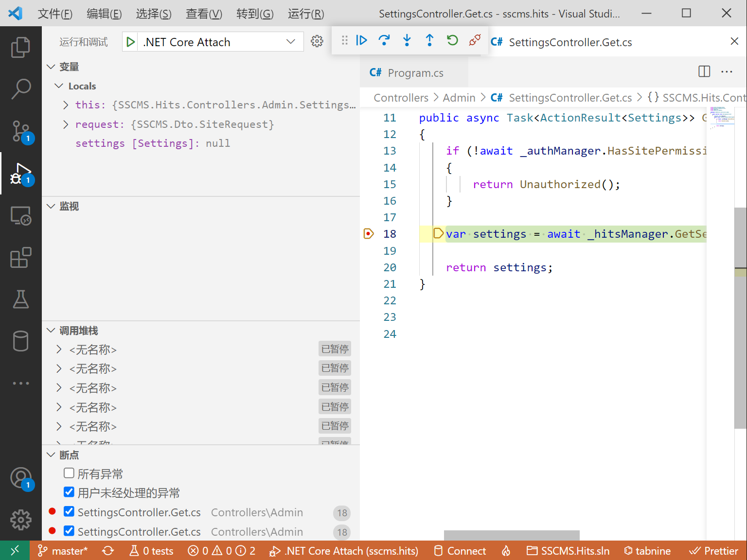Enable the 所有异常 breakpoint checkbox

(x=69, y=473)
